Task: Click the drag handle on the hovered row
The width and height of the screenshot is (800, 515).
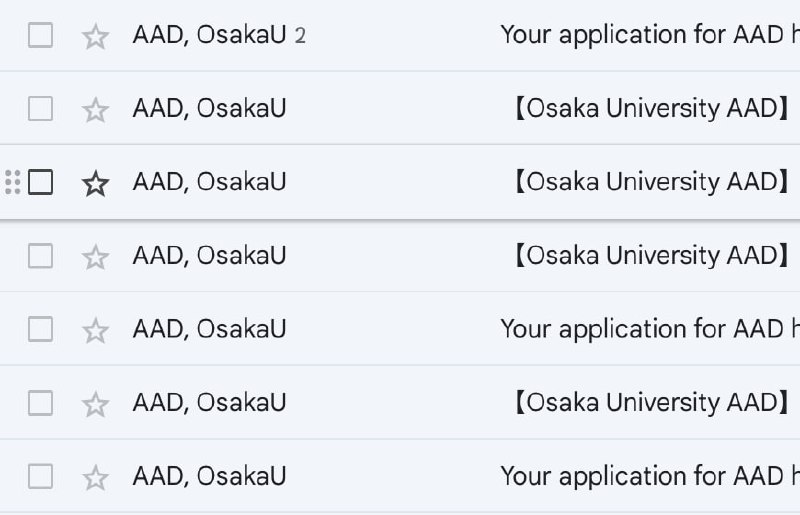Action: point(12,182)
